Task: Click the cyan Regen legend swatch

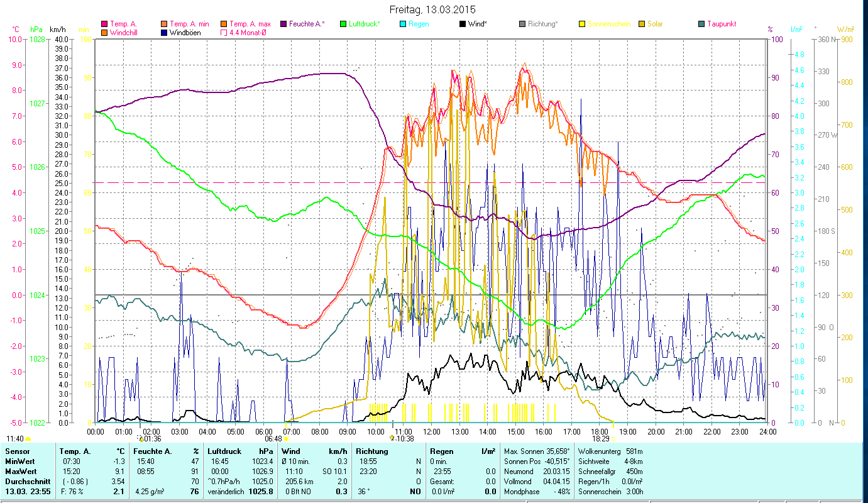Action: click(x=402, y=25)
